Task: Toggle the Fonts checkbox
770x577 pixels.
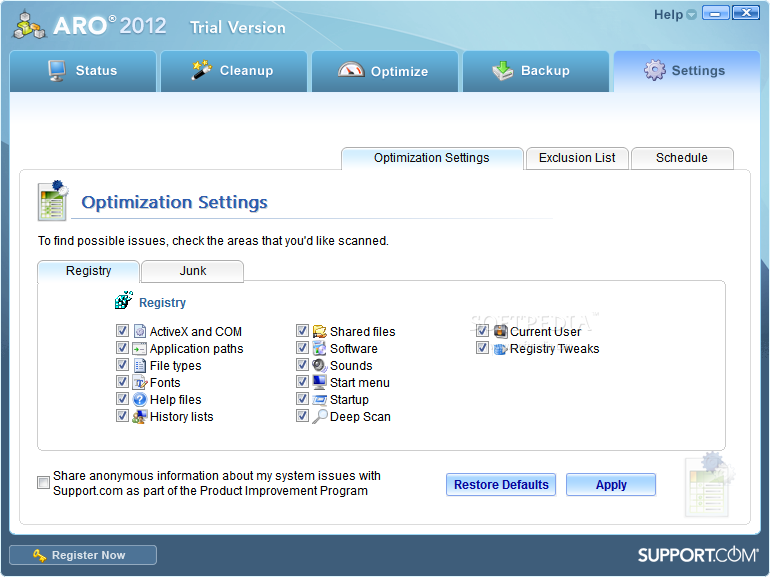Action: point(122,382)
